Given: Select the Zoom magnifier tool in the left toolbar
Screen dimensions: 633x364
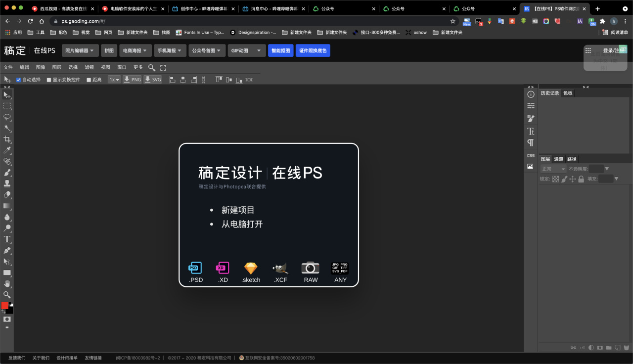Looking at the screenshot, I should coord(7,295).
